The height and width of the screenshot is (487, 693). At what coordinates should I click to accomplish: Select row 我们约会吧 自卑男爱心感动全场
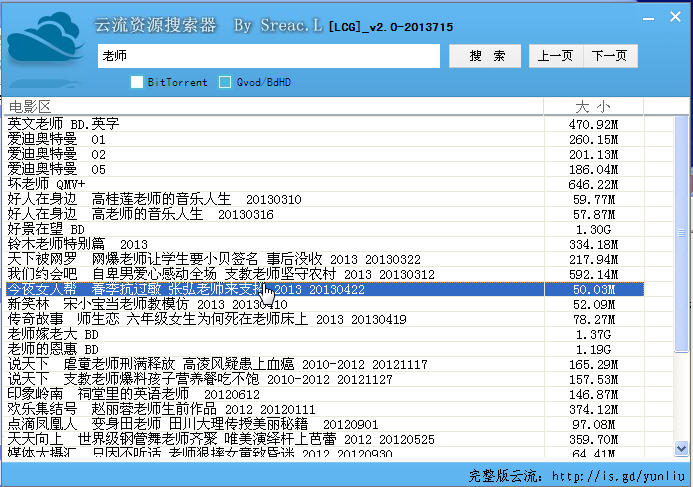pos(324,274)
